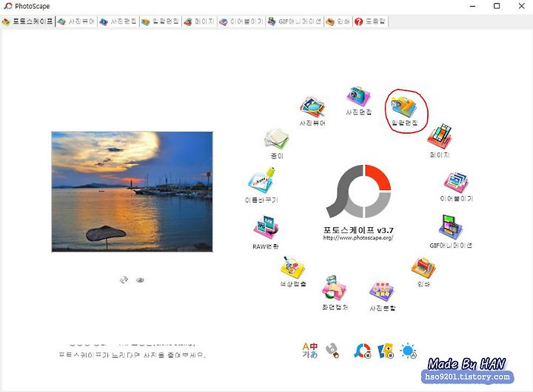The height and width of the screenshot is (392, 533).
Task: Click the eye icon below the photo
Action: coord(140,280)
